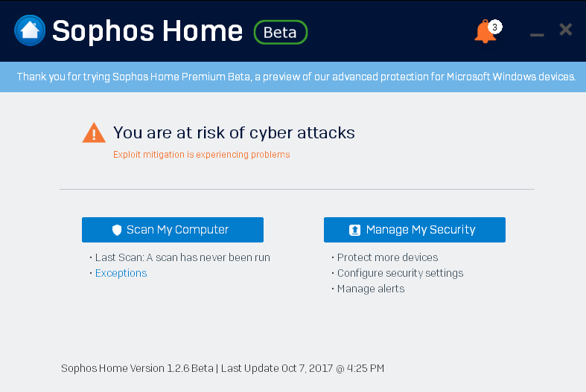Close the Sophos Home window

tap(565, 29)
